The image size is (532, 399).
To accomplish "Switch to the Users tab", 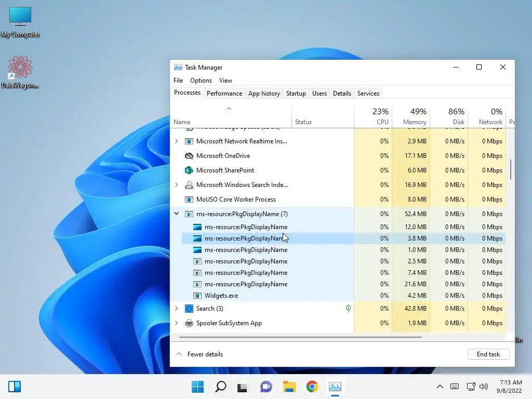I will click(x=320, y=94).
